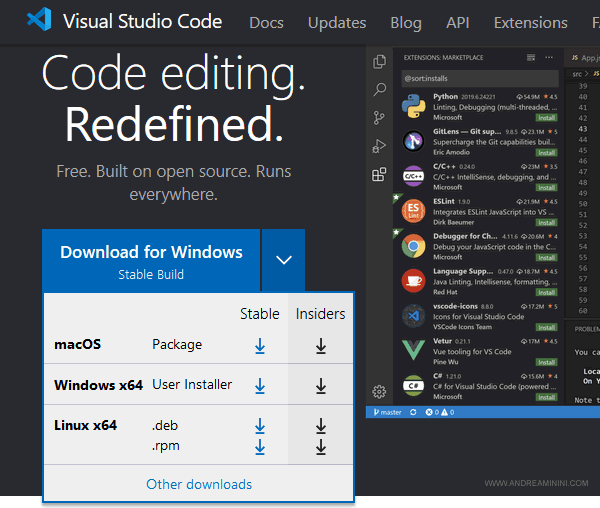
Task: Download Linux x64 Insiders .deb package
Action: pyautogui.click(x=321, y=426)
